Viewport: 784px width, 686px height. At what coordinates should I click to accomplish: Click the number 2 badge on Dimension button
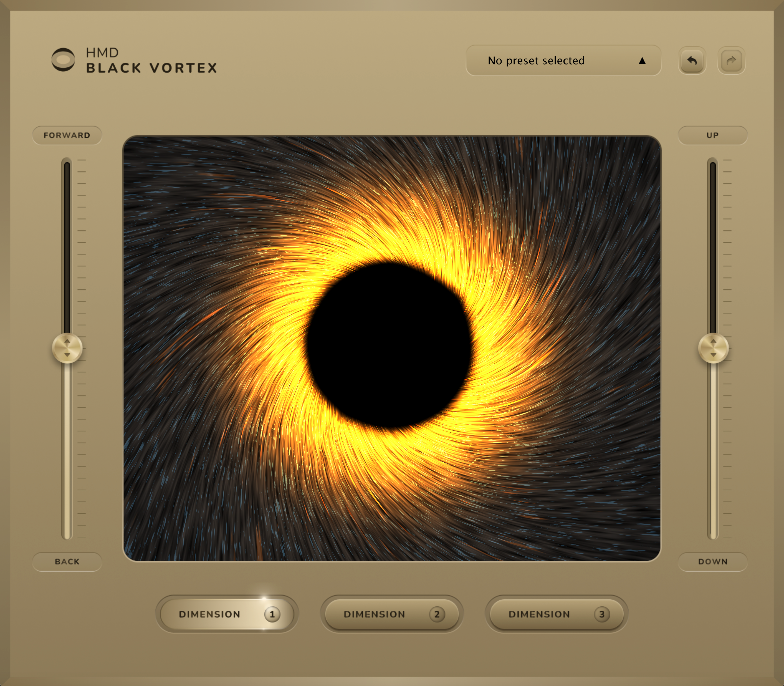[437, 614]
